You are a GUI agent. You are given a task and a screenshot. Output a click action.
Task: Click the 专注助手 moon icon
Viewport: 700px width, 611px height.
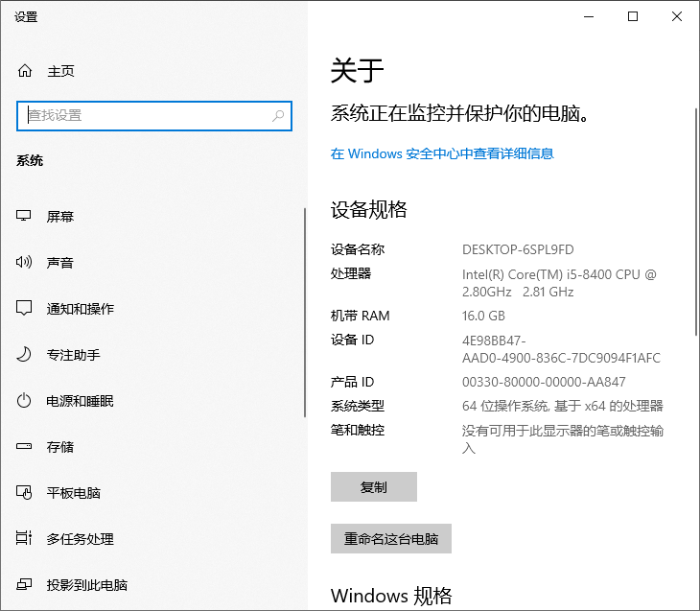click(x=24, y=354)
